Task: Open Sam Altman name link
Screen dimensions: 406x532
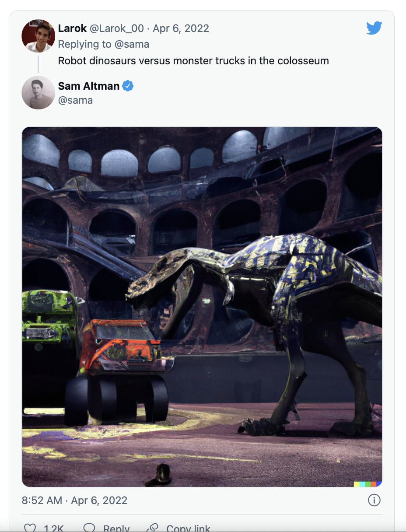Action: coord(89,86)
